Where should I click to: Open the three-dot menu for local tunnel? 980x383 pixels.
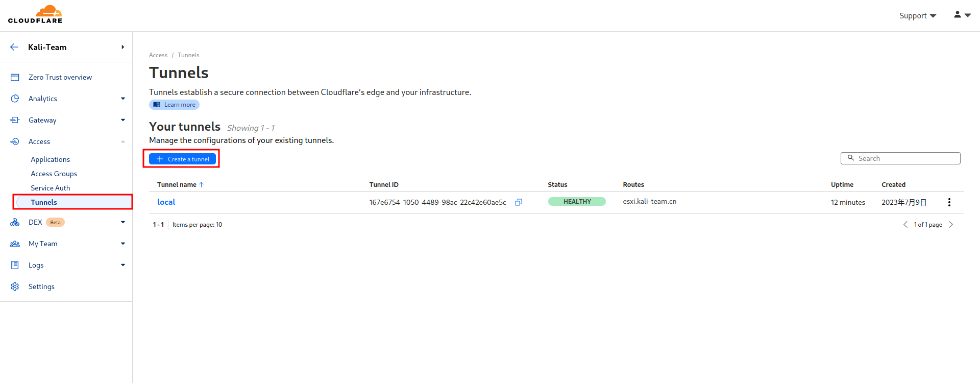pyautogui.click(x=949, y=202)
